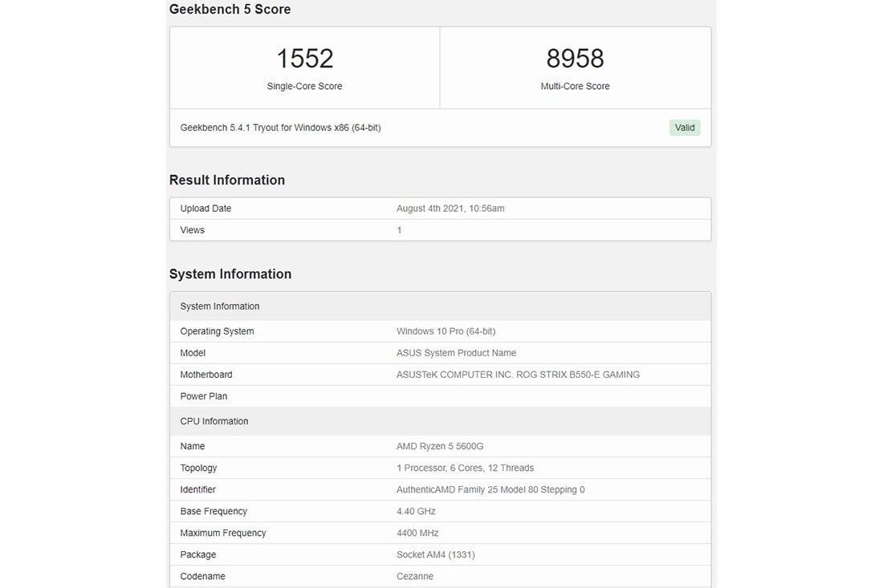The width and height of the screenshot is (883, 588).
Task: Click the CPU Information table header
Action: tap(214, 421)
